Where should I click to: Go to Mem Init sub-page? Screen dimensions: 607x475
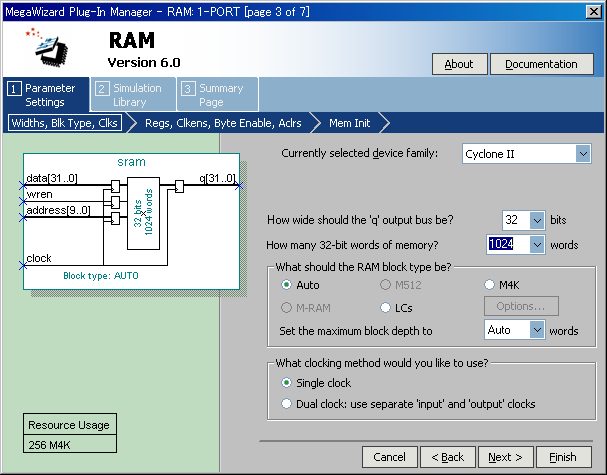(x=349, y=123)
